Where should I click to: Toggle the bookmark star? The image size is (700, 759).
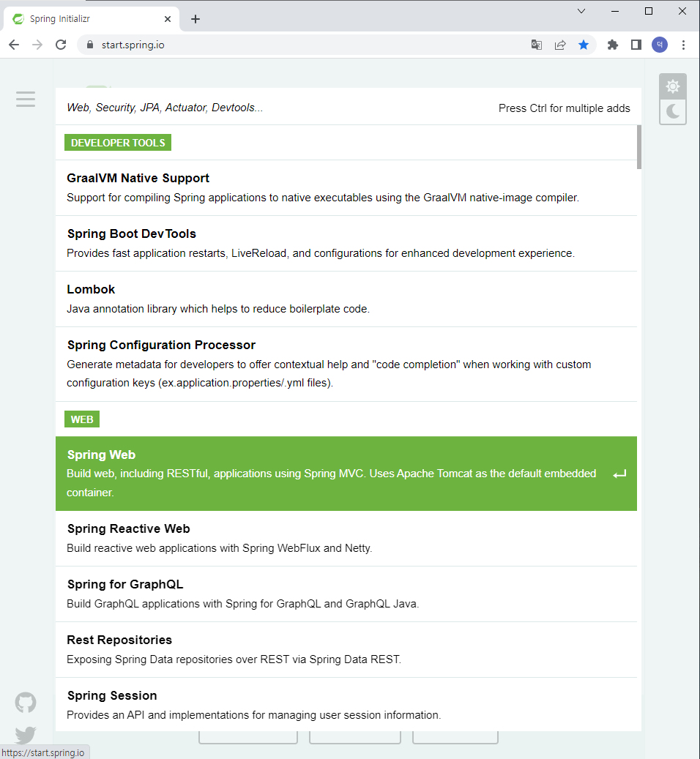[584, 45]
